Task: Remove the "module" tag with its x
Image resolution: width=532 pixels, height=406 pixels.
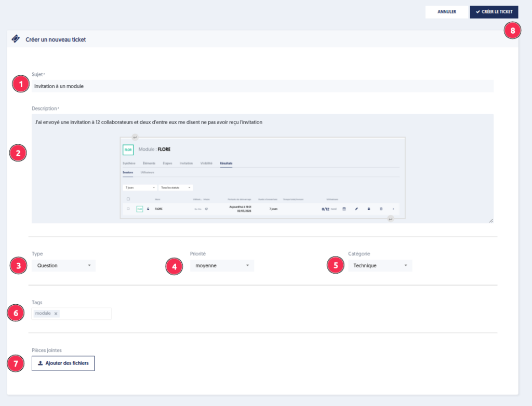Action: point(56,314)
